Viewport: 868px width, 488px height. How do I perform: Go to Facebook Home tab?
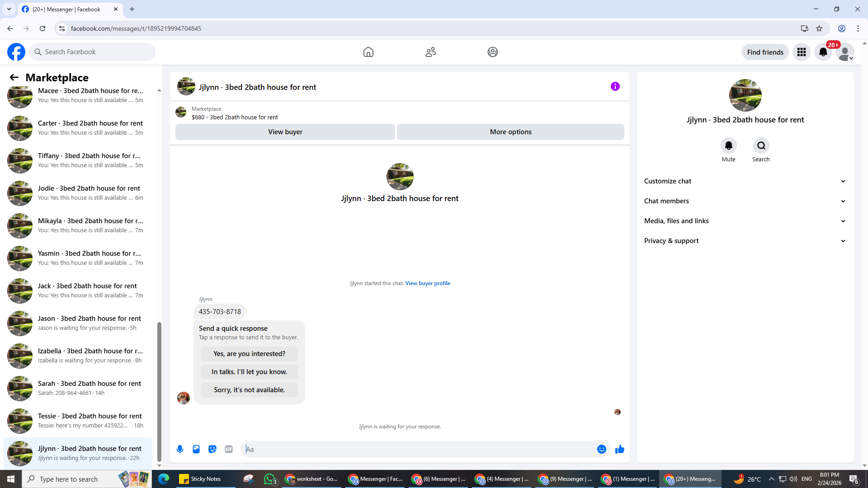(x=368, y=52)
